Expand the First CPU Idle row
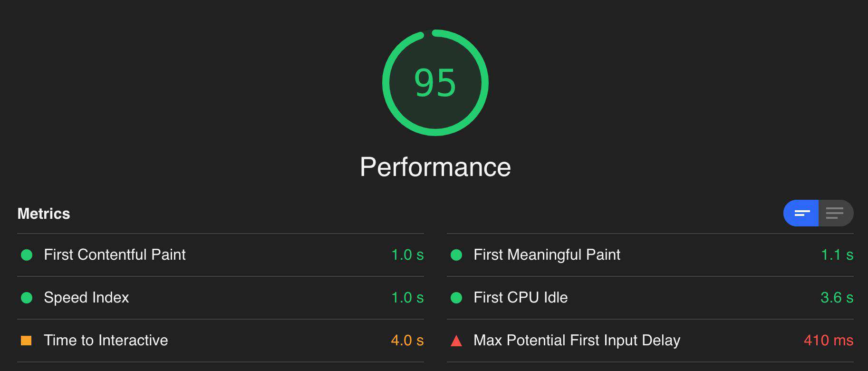Viewport: 868px width, 371px height. pos(650,298)
